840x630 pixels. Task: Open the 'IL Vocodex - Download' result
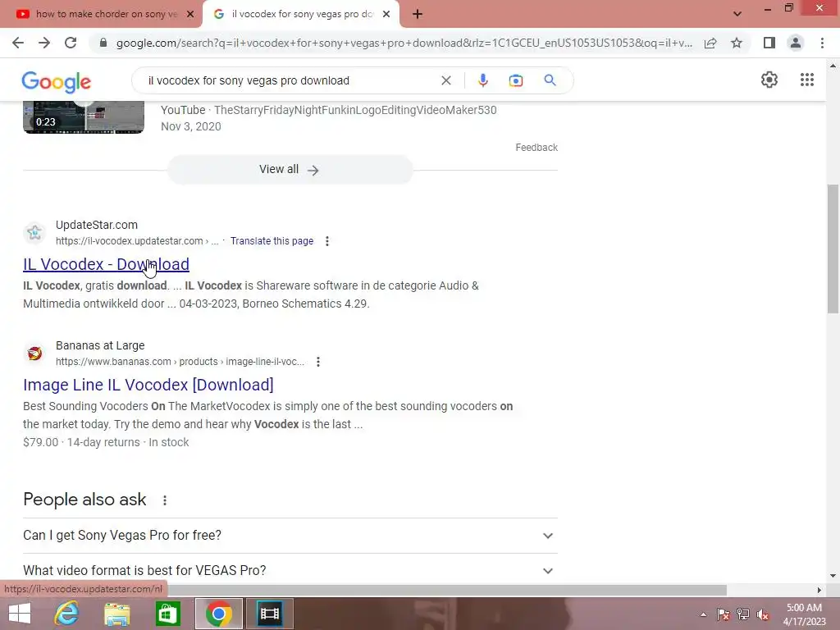pos(106,264)
